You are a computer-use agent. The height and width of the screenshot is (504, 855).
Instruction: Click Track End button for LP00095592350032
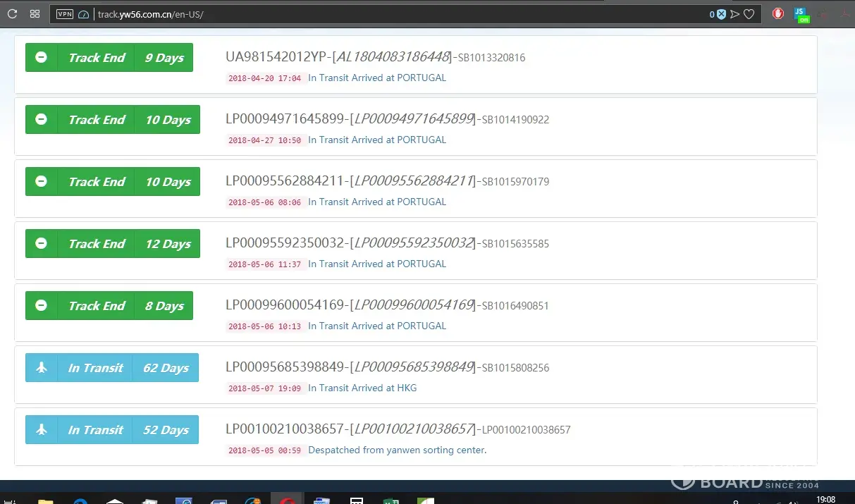(97, 244)
